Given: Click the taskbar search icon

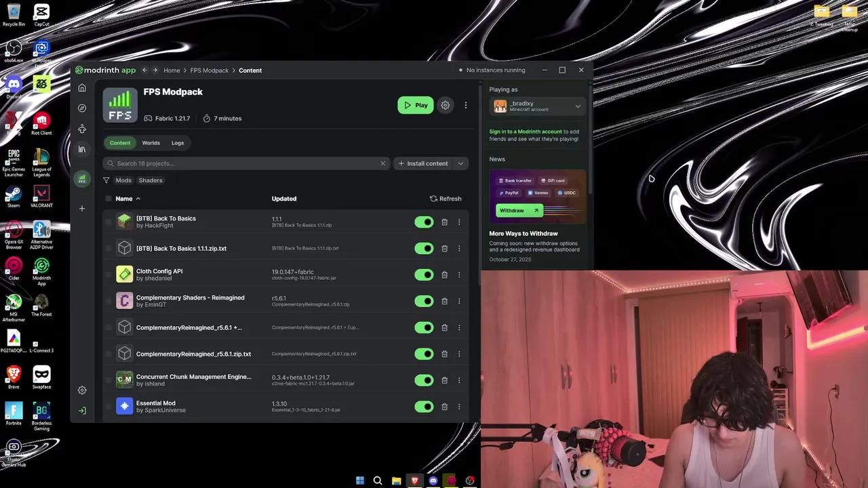Looking at the screenshot, I should click(x=378, y=481).
